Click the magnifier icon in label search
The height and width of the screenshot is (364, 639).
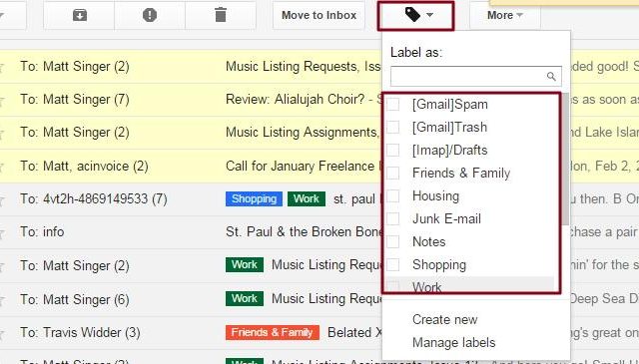(x=551, y=76)
